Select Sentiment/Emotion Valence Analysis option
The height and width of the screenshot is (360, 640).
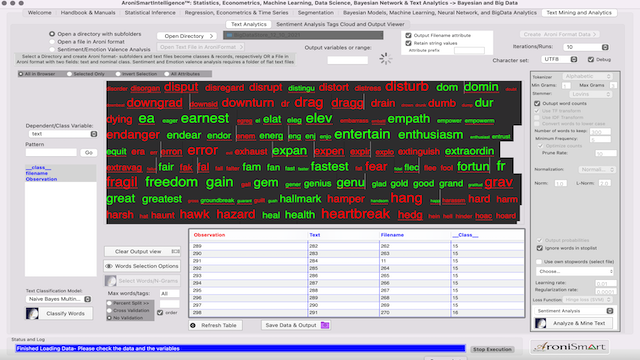[x=52, y=49]
